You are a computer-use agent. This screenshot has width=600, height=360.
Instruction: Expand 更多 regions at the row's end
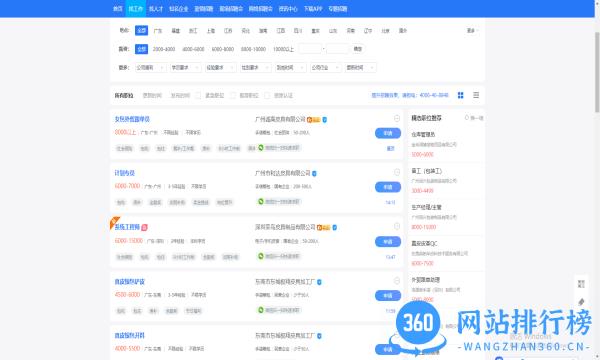(x=473, y=31)
